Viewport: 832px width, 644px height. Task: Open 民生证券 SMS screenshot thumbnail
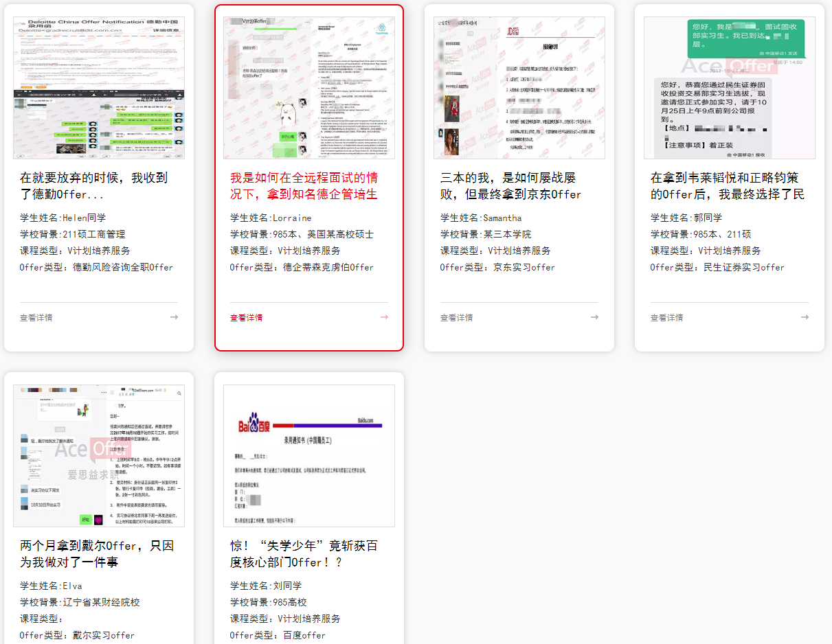tap(730, 88)
